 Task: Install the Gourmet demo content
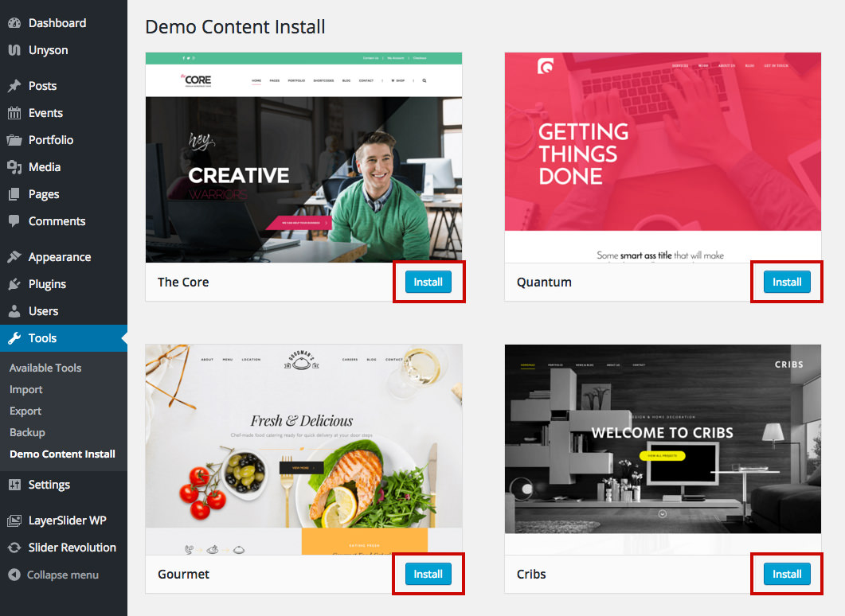[428, 574]
